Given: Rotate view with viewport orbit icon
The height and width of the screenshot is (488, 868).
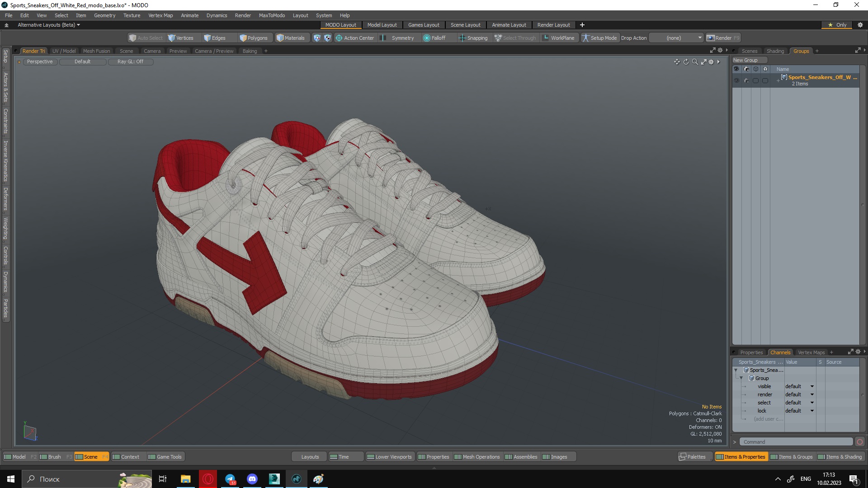Looking at the screenshot, I should tap(686, 62).
